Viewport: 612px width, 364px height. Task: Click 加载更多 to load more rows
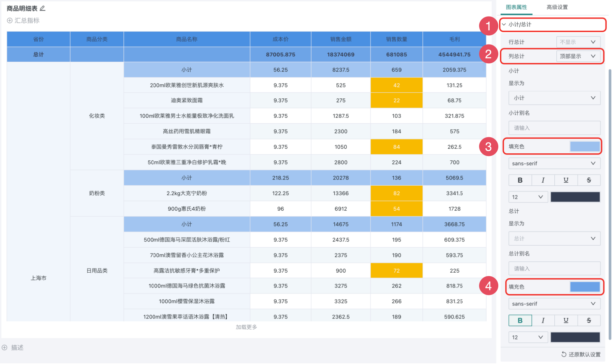click(246, 327)
